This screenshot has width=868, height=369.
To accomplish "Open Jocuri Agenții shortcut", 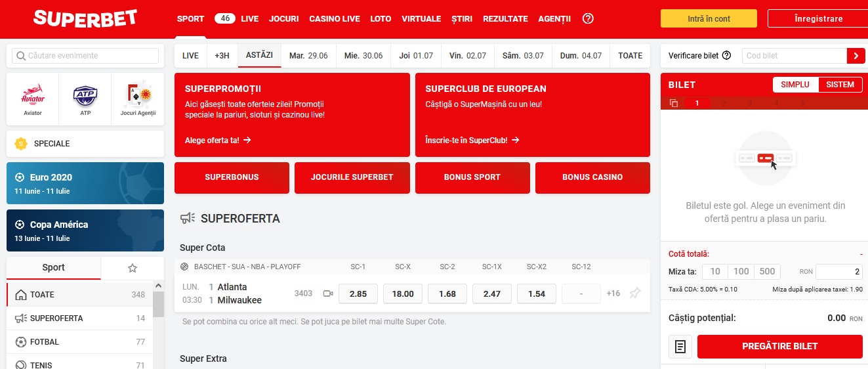I will [138, 99].
